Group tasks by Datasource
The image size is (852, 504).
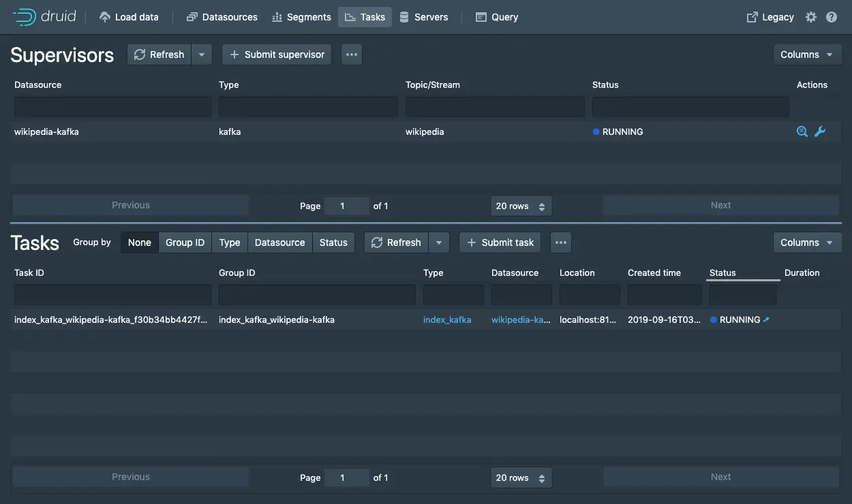coord(279,242)
